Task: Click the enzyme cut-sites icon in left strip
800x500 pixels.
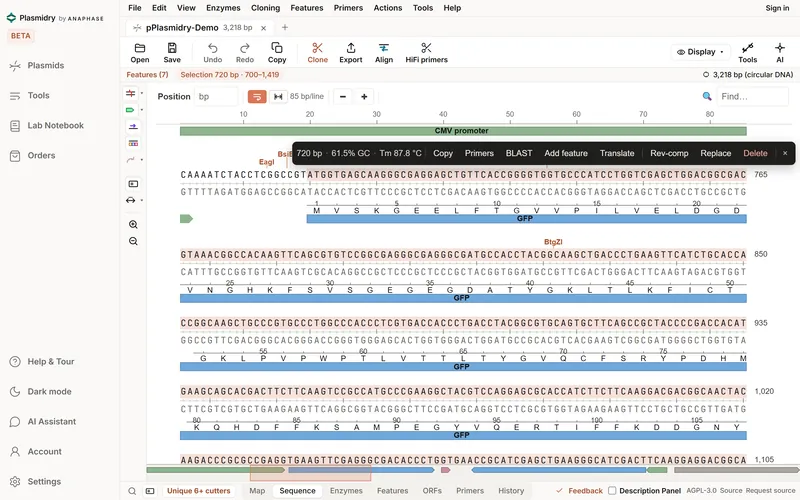Action: [x=131, y=93]
